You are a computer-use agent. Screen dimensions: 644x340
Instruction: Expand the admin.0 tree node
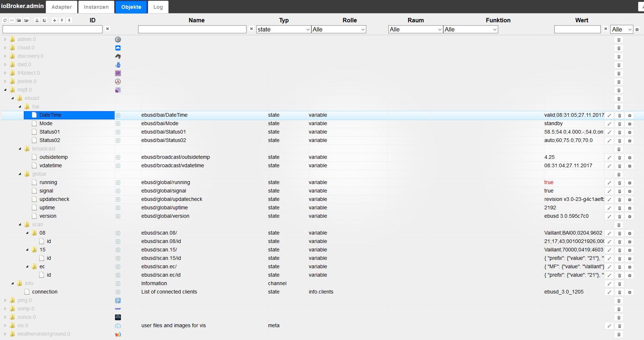5,39
